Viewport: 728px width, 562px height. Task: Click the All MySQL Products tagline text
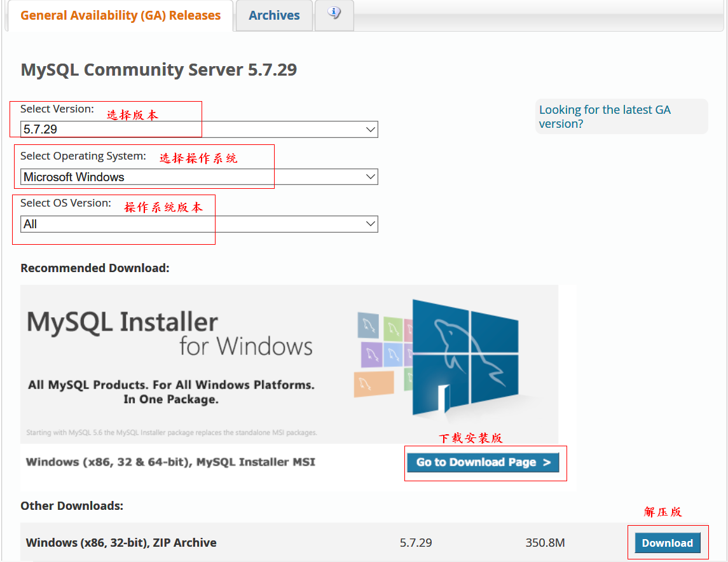[171, 392]
